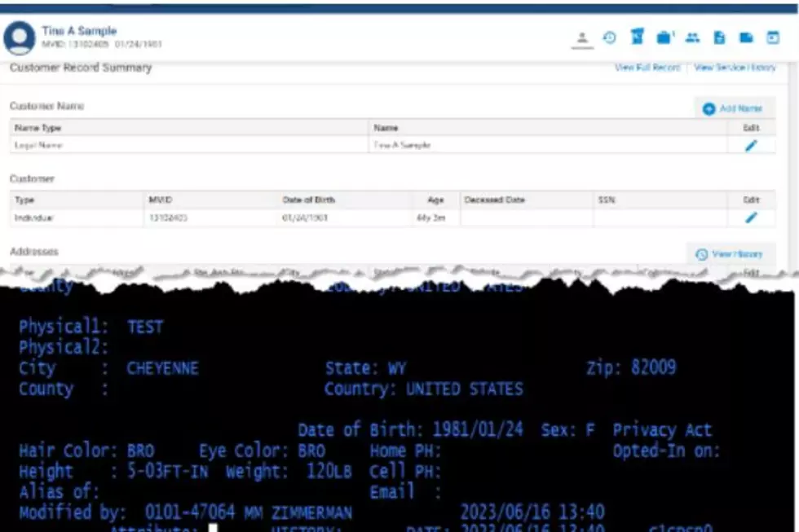This screenshot has height=532, width=799.
Task: Click UNITED STATES beside the Country label
Action: (x=464, y=389)
